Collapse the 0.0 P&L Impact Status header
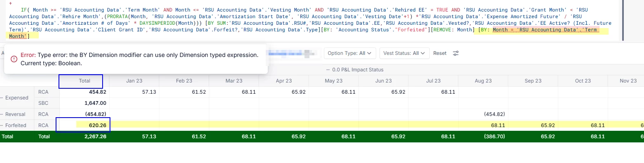Viewport: 644px width, 163px height. [x=354, y=70]
